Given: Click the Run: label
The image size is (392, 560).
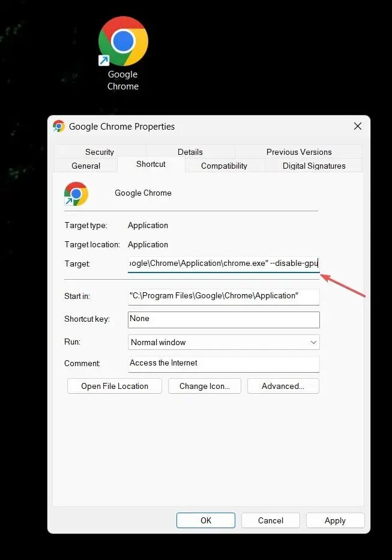Looking at the screenshot, I should (72, 342).
